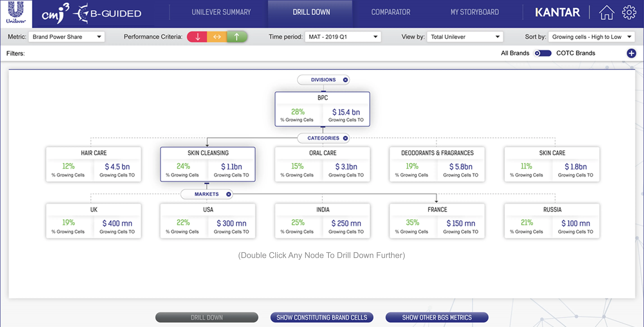Click the $15.4 bn turnover value
The image size is (644, 327).
(x=346, y=112)
